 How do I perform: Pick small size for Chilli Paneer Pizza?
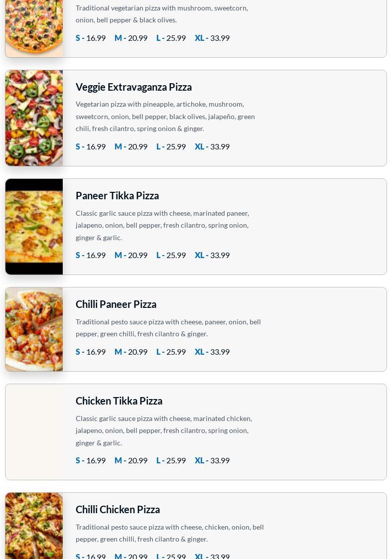(91, 352)
